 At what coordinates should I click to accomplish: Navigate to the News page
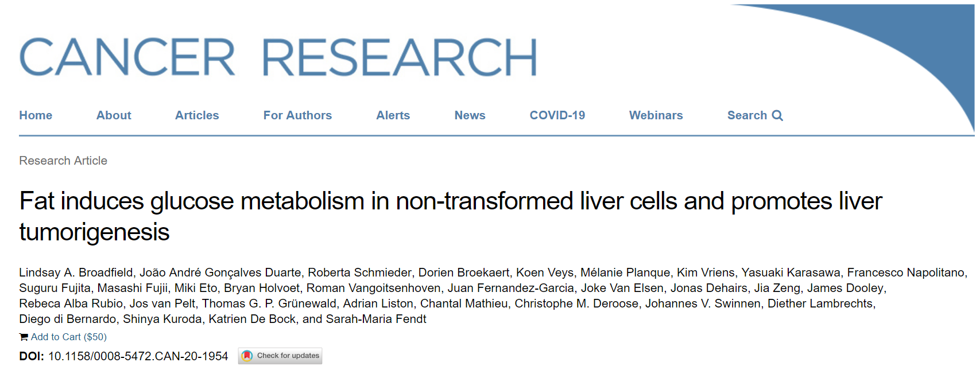[x=470, y=115]
